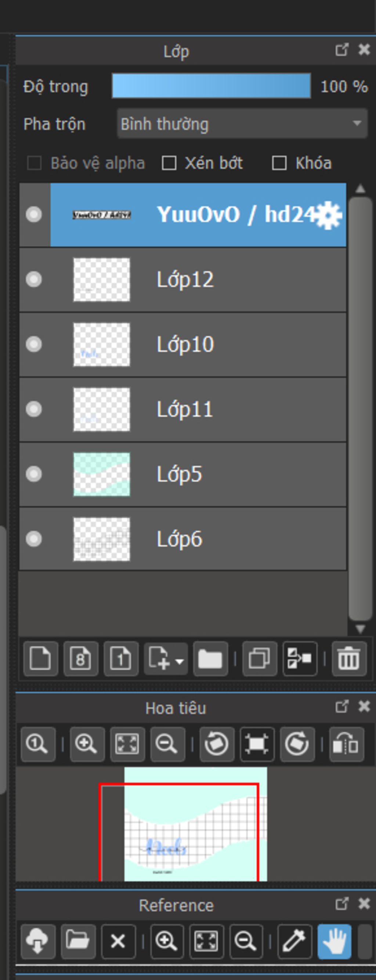Enable the Xén bớt checkbox
Screen dimensions: 376x980
tap(169, 163)
